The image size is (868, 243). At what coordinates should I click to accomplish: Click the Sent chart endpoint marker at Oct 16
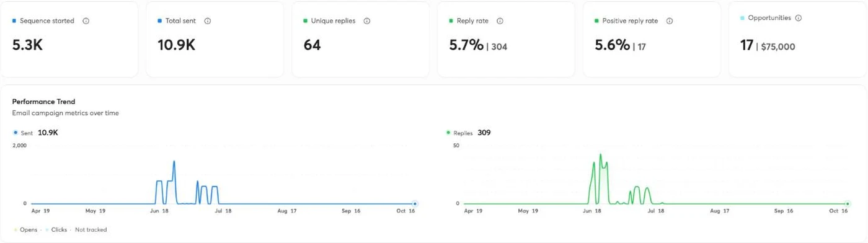click(x=415, y=203)
